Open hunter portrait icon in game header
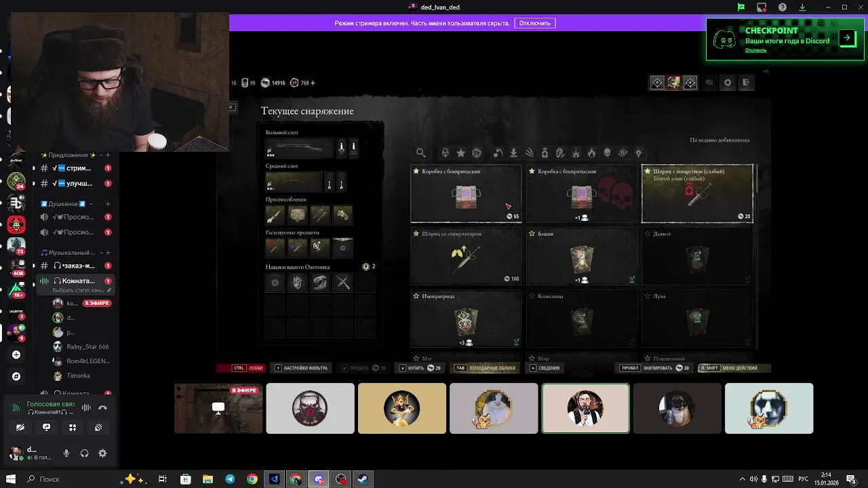This screenshot has width=868, height=488. (x=673, y=83)
